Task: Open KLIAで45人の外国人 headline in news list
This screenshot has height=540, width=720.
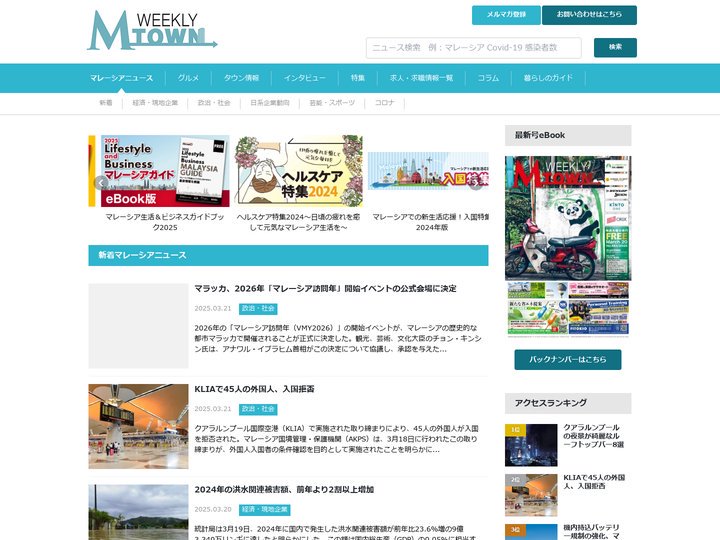Action: (x=254, y=389)
